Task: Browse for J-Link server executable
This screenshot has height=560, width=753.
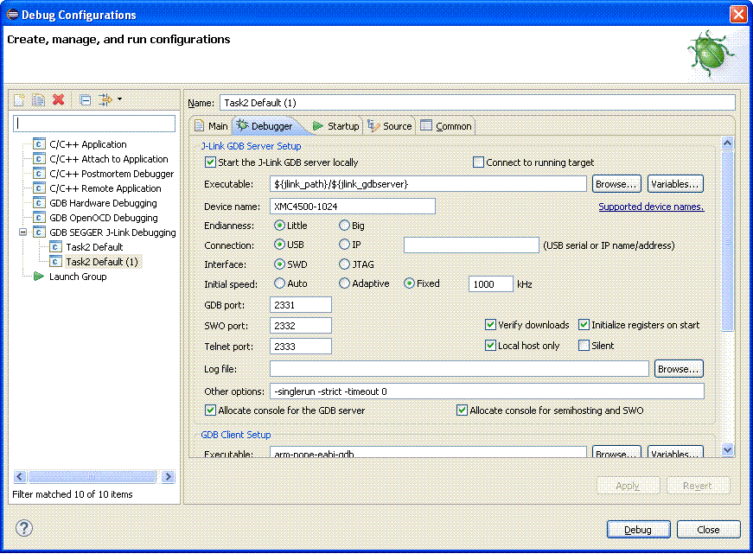Action: [x=616, y=184]
